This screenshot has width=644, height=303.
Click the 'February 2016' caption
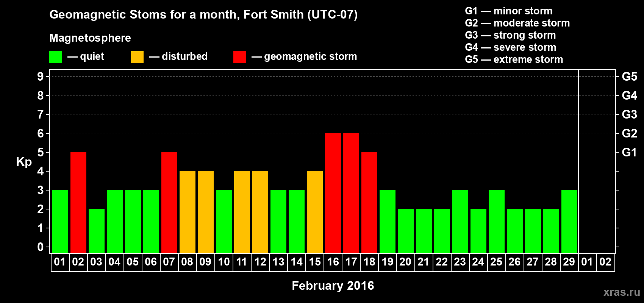pos(333,286)
